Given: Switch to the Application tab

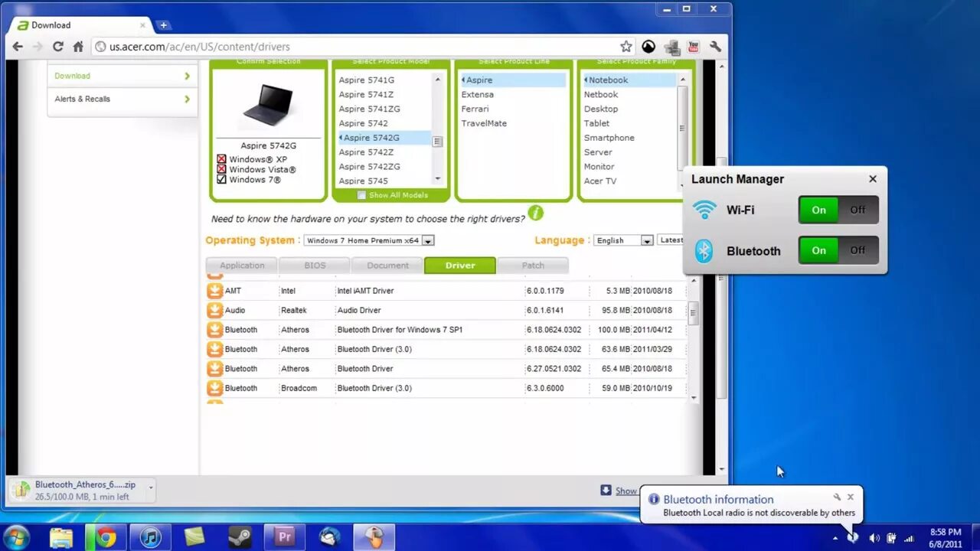Looking at the screenshot, I should [x=242, y=266].
